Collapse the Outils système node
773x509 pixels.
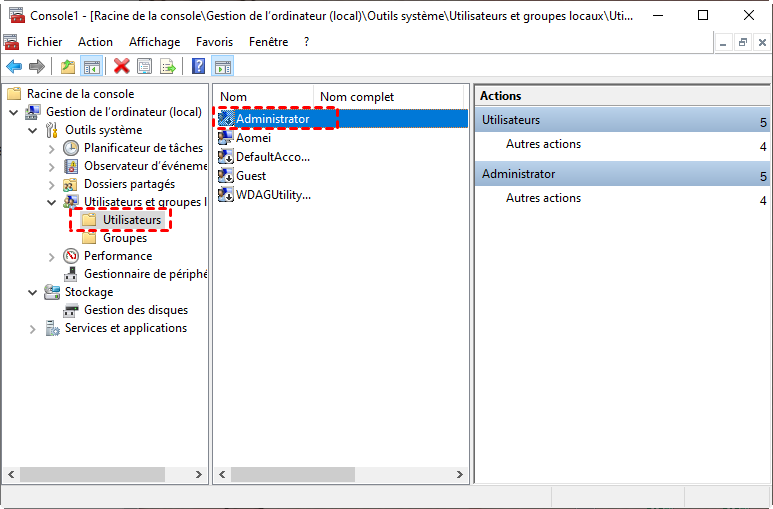(33, 131)
